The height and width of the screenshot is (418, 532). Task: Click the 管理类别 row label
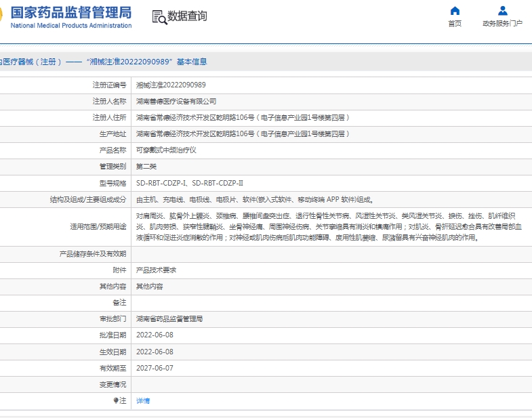[112, 167]
